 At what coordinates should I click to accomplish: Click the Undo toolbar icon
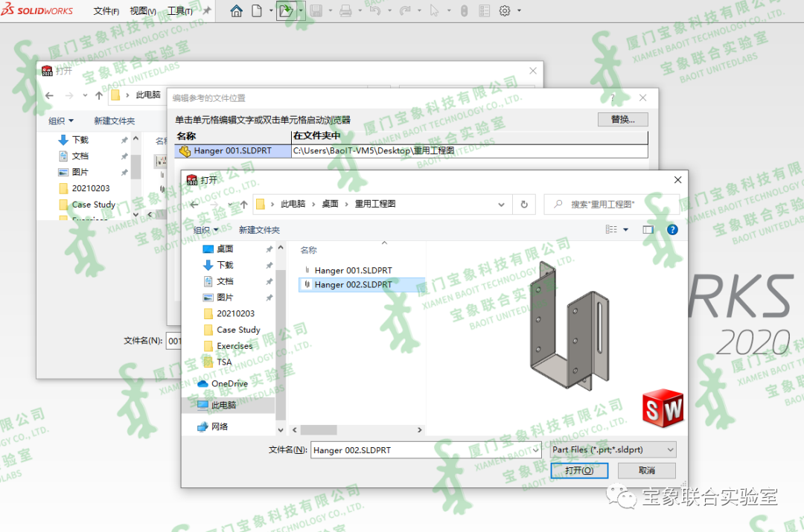pos(375,10)
